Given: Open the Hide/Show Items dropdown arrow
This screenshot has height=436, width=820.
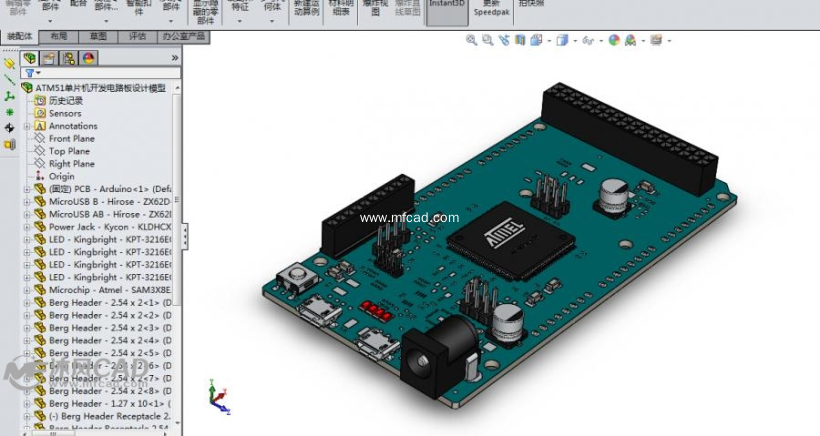Looking at the screenshot, I should pos(601,41).
